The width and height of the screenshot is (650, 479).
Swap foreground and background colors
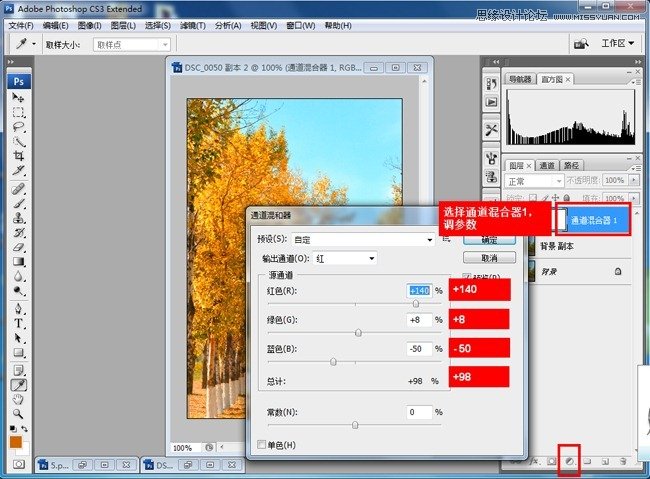pyautogui.click(x=25, y=429)
